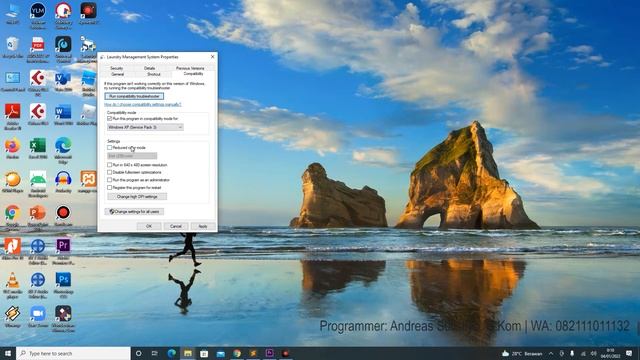The width and height of the screenshot is (640, 360).
Task: Select the Premiere Pro desktop shortcut
Action: (x=63, y=250)
